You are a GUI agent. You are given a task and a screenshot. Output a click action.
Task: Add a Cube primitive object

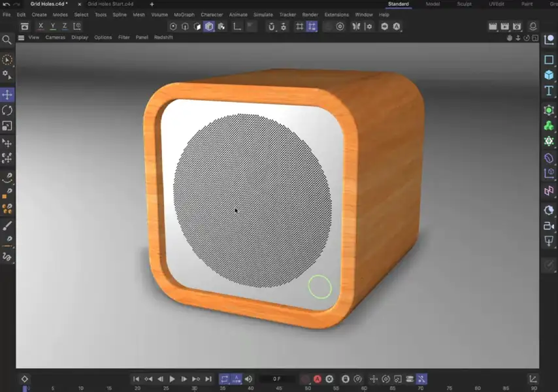click(549, 75)
